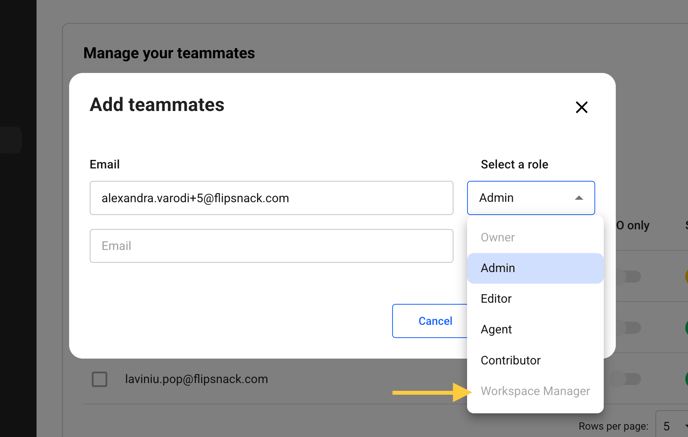This screenshot has width=688, height=437.
Task: Focus the empty second Email field
Action: tap(272, 246)
